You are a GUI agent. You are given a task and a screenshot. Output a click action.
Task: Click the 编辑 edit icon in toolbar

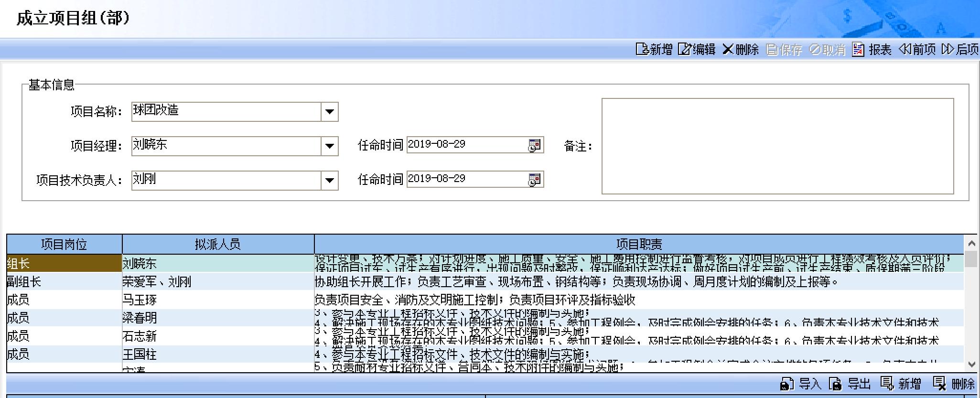[x=684, y=49]
